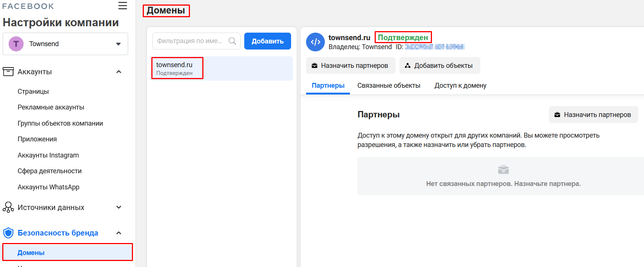Open Аккаунты WhatsApp in sidebar
The width and height of the screenshot is (644, 267).
pyautogui.click(x=48, y=187)
